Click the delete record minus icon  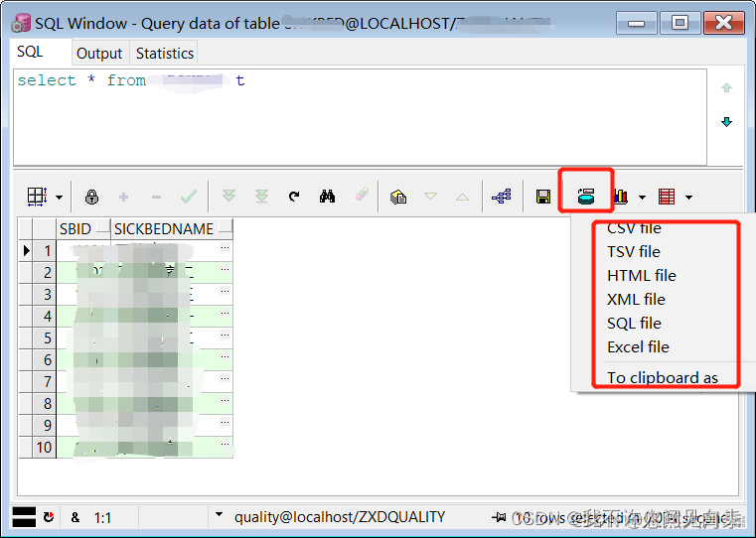click(156, 197)
